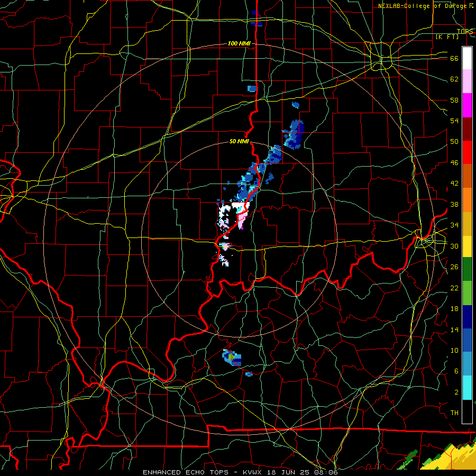Click the '18' scale label
Screen dimensions: 476x476
pyautogui.click(x=454, y=309)
